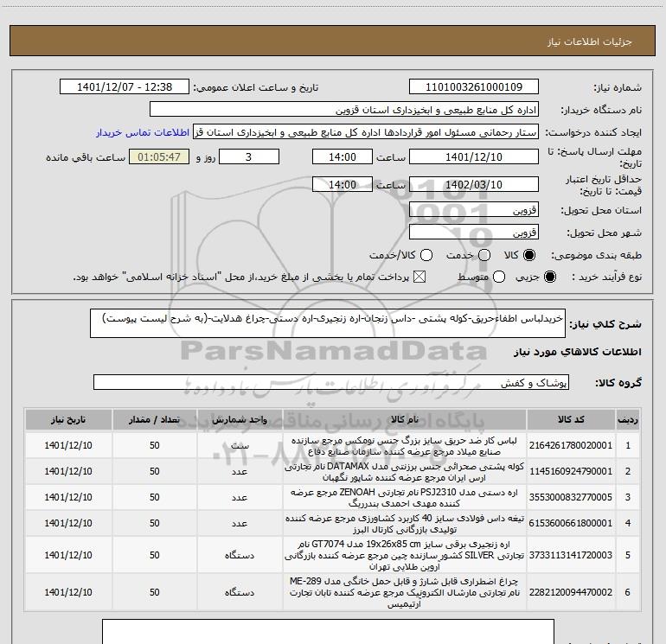Viewport: 666px width, 644px height.
Task: Select the کالا/خدمت radio button
Action: point(426,255)
